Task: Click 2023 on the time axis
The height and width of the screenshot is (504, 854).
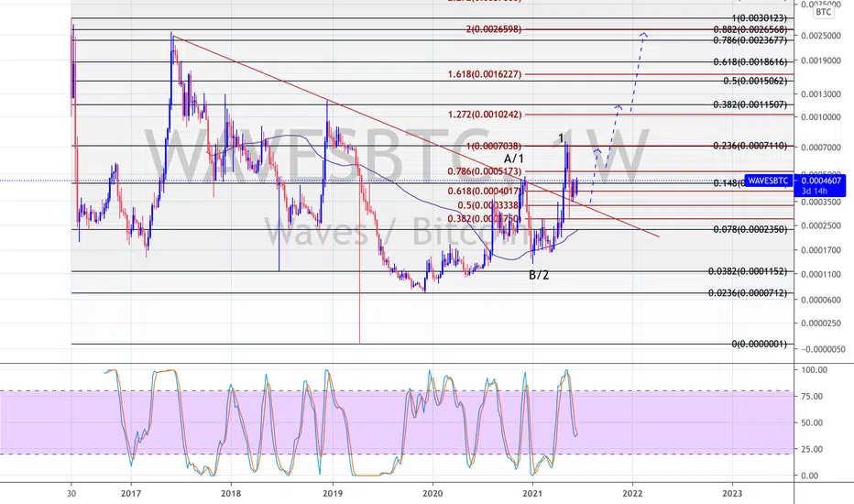Action: tap(732, 494)
